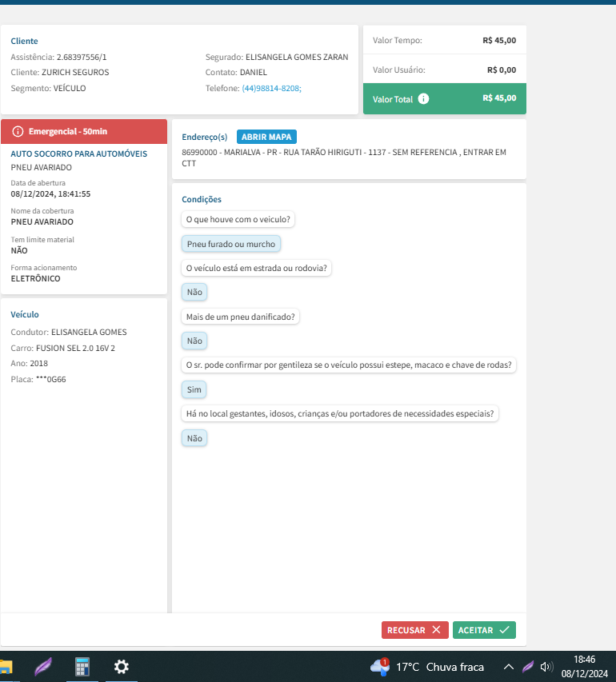Viewport: 616px width, 682px height.
Task: Expand the hidden tray icons chevron
Action: point(509,667)
